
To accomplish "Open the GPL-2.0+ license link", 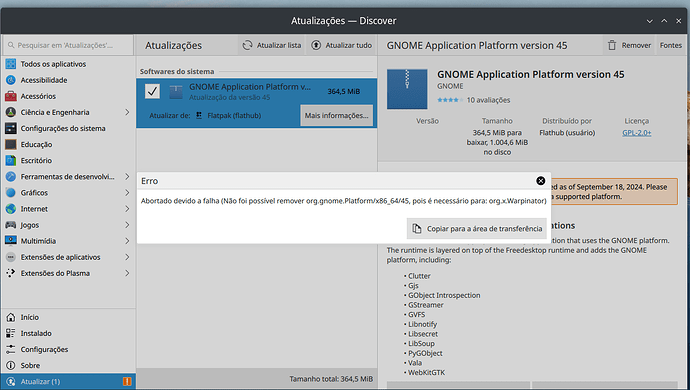I will pyautogui.click(x=636, y=132).
